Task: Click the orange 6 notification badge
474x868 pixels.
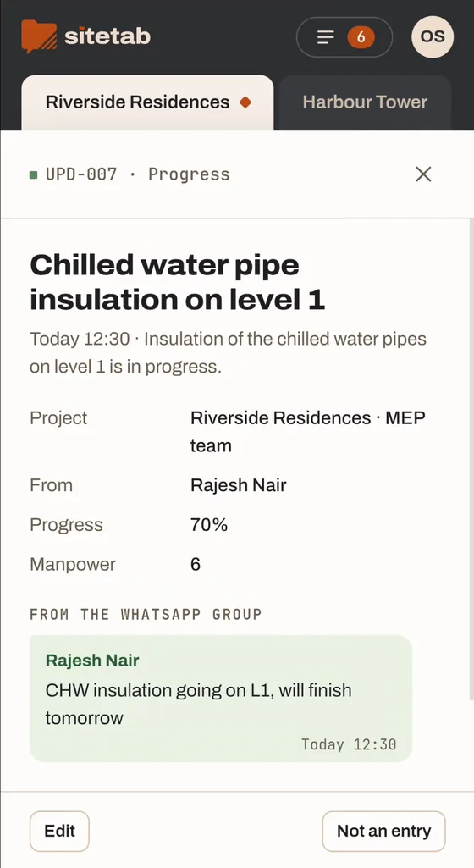Action: point(361,37)
